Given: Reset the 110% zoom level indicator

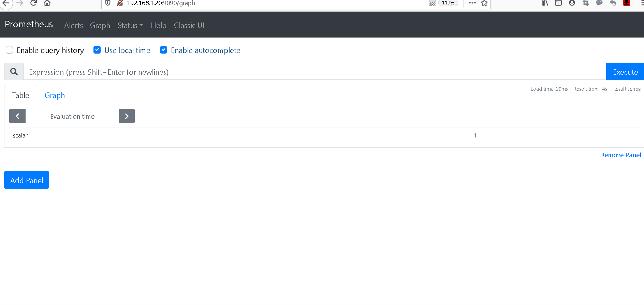Looking at the screenshot, I should point(448,3).
